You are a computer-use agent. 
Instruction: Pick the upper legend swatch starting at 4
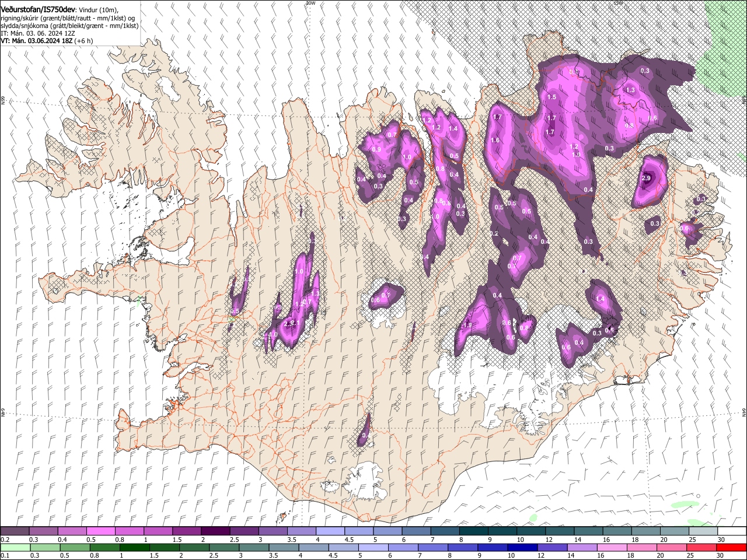click(330, 531)
